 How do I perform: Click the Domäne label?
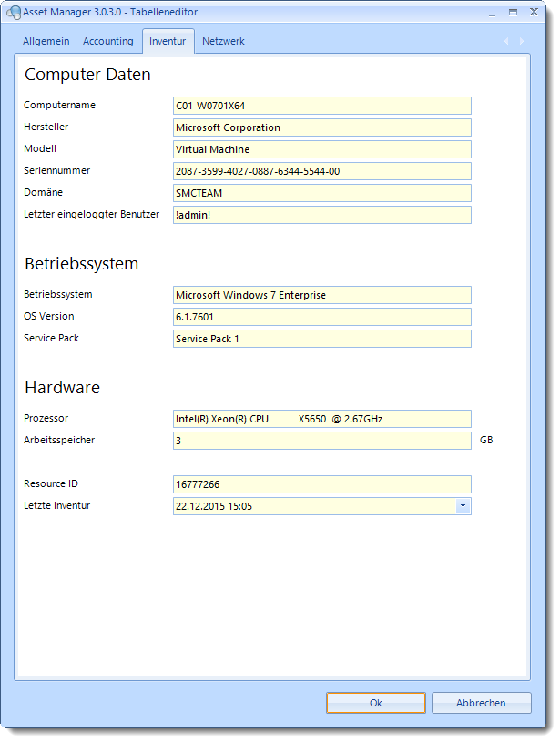pos(43,192)
